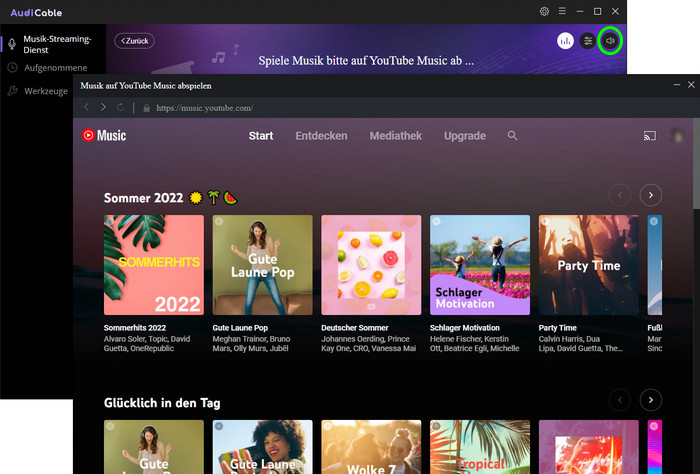Image resolution: width=700 pixels, height=474 pixels.
Task: Open the AudiCable hamburger menu
Action: 562,11
